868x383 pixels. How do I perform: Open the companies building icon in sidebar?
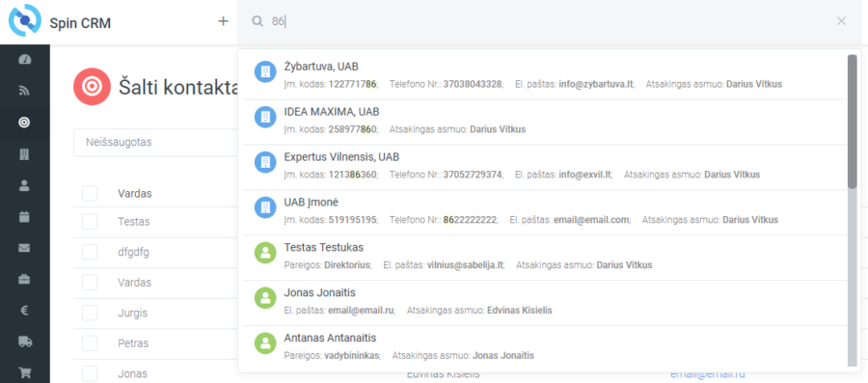click(24, 153)
